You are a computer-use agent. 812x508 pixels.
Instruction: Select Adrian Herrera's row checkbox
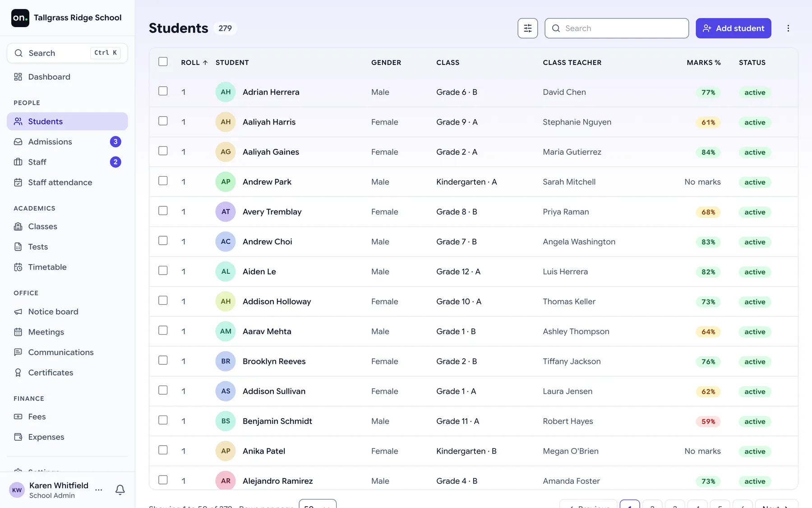tap(163, 91)
